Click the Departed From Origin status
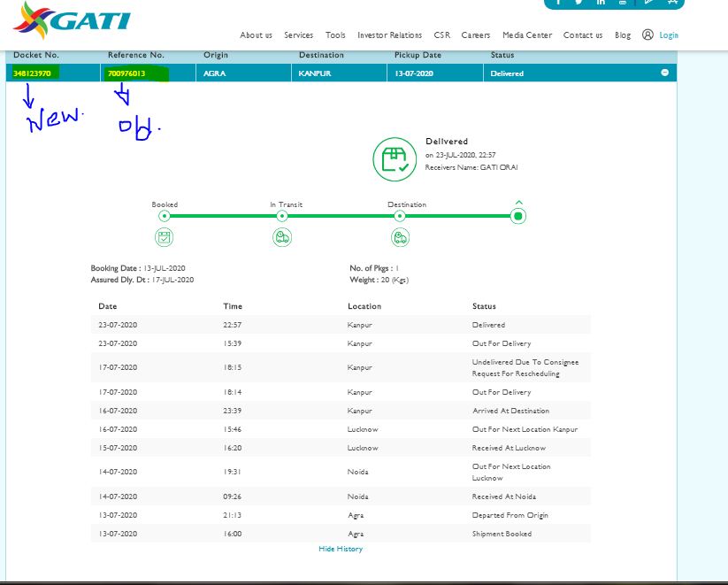The width and height of the screenshot is (728, 585). (x=510, y=515)
